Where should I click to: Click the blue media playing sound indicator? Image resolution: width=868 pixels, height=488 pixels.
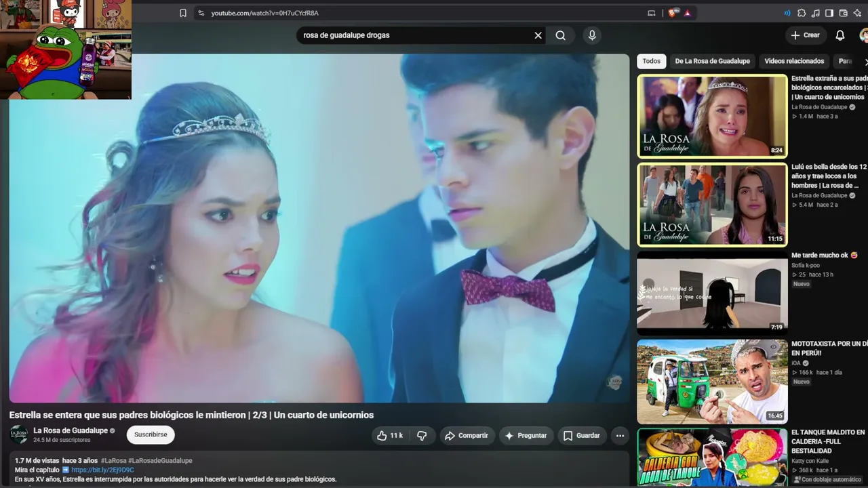coord(787,13)
